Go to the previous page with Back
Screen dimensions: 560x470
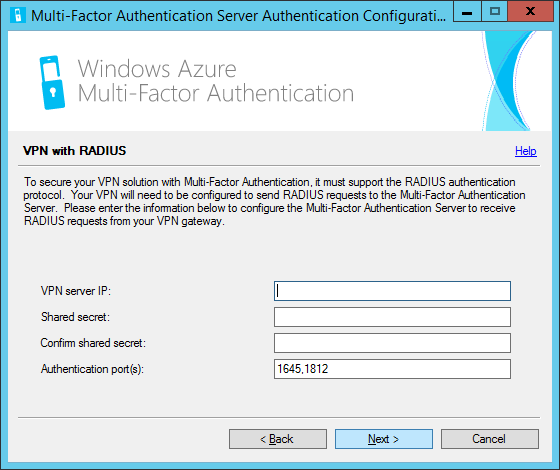pos(278,439)
